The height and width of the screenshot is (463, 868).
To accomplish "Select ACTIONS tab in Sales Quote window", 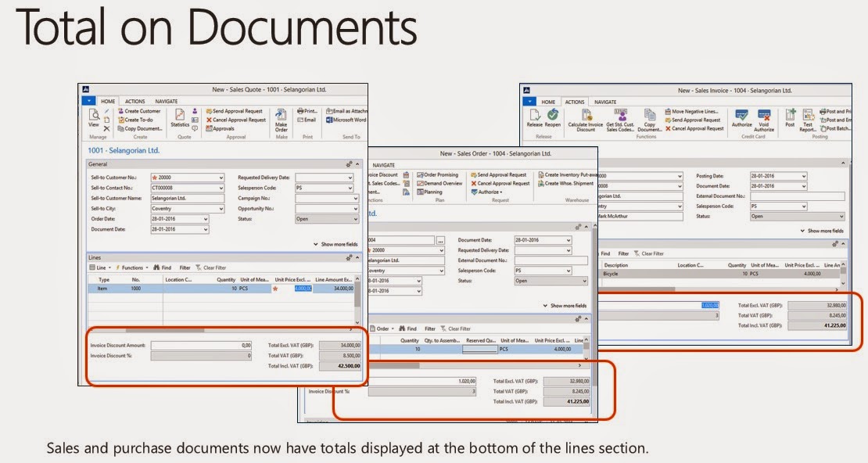I will (135, 102).
